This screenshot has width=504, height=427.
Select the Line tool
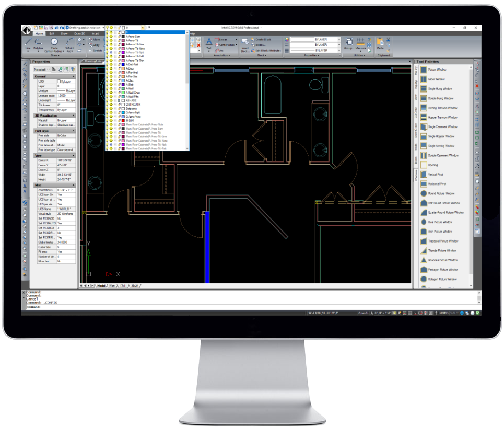coord(28,42)
